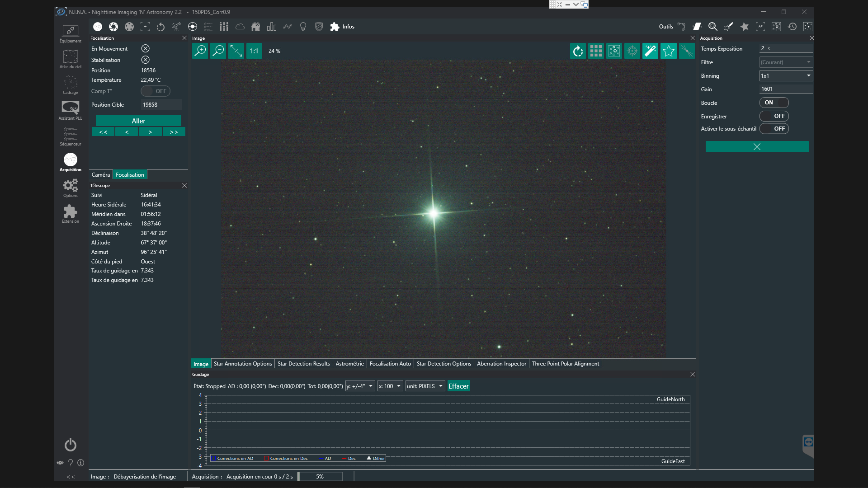Click the statistics bar chart icon
The image size is (868, 488).
272,27
